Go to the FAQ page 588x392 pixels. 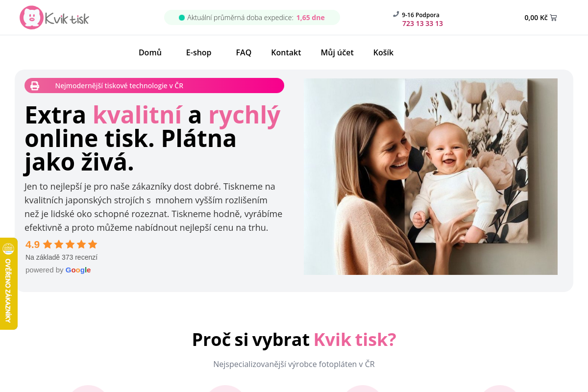coord(244,52)
